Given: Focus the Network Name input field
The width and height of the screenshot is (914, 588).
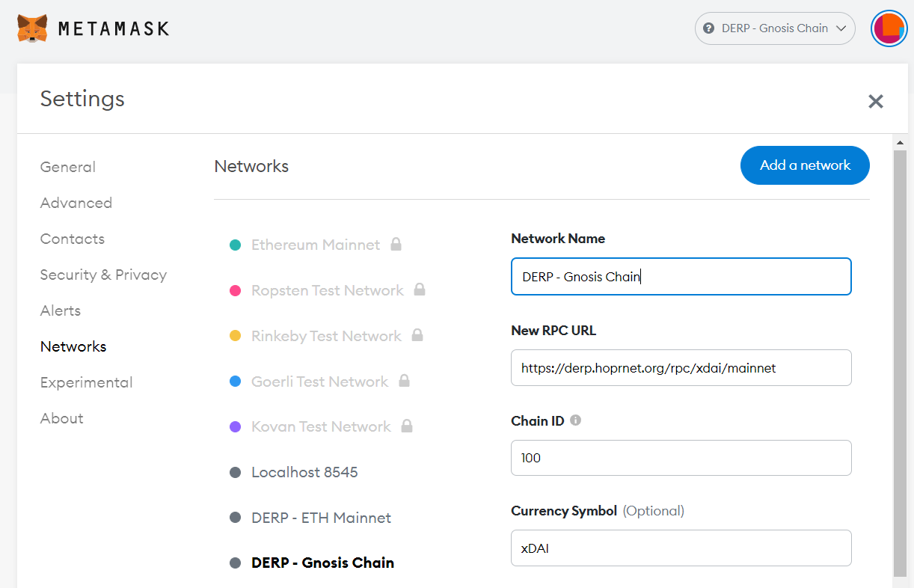Looking at the screenshot, I should tap(681, 277).
